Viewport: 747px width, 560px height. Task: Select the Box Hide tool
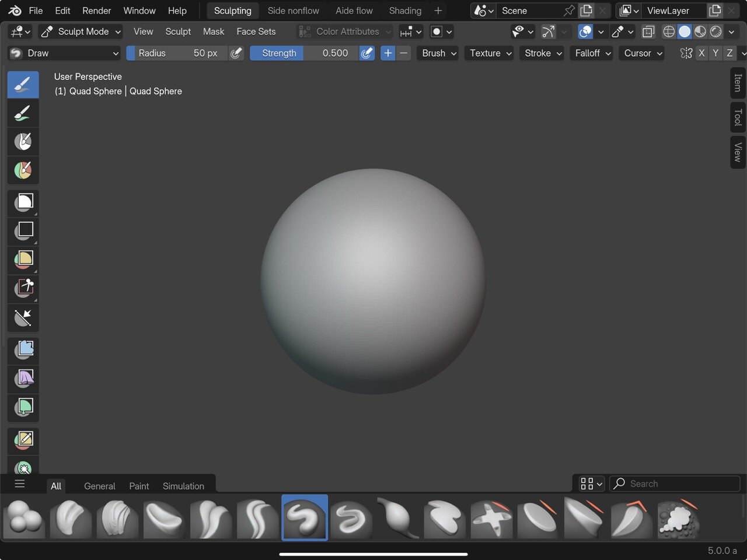tap(23, 232)
